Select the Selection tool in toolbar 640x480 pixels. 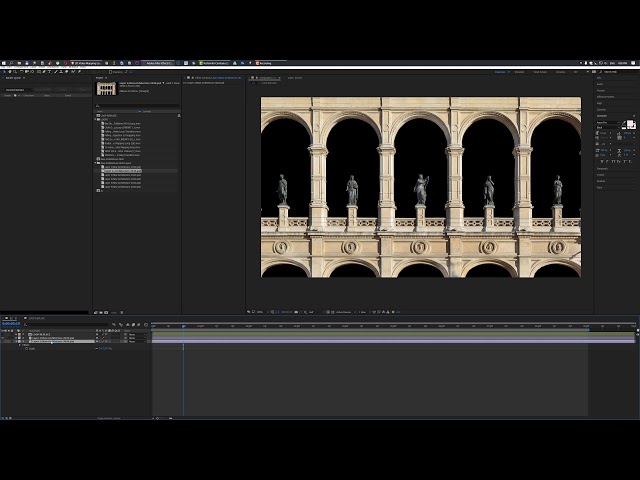tap(4, 72)
